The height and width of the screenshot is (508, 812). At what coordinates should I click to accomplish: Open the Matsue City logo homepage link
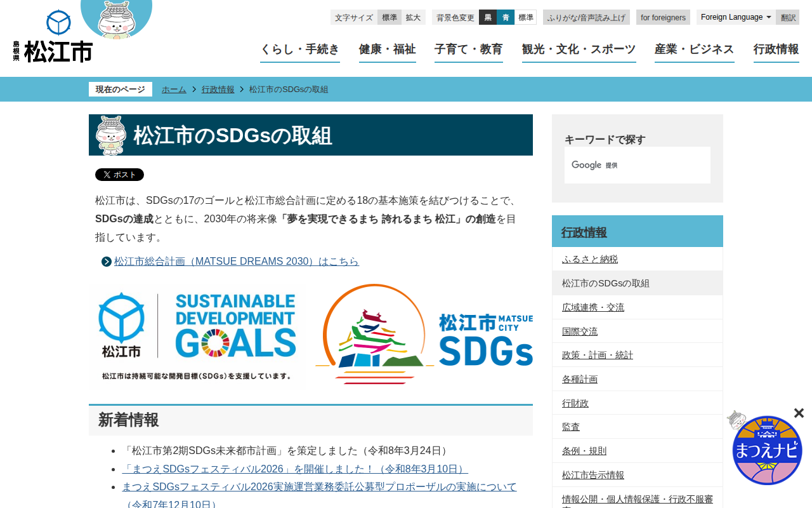(53, 36)
